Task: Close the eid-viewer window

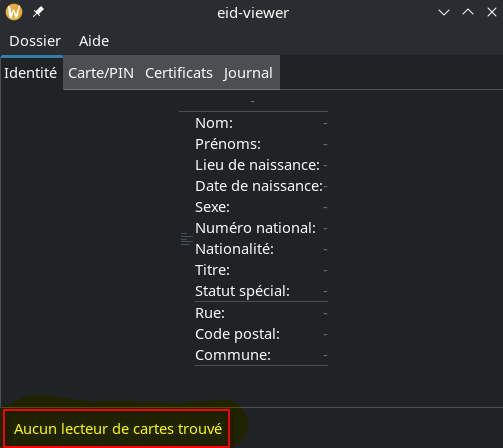Action: click(x=492, y=12)
